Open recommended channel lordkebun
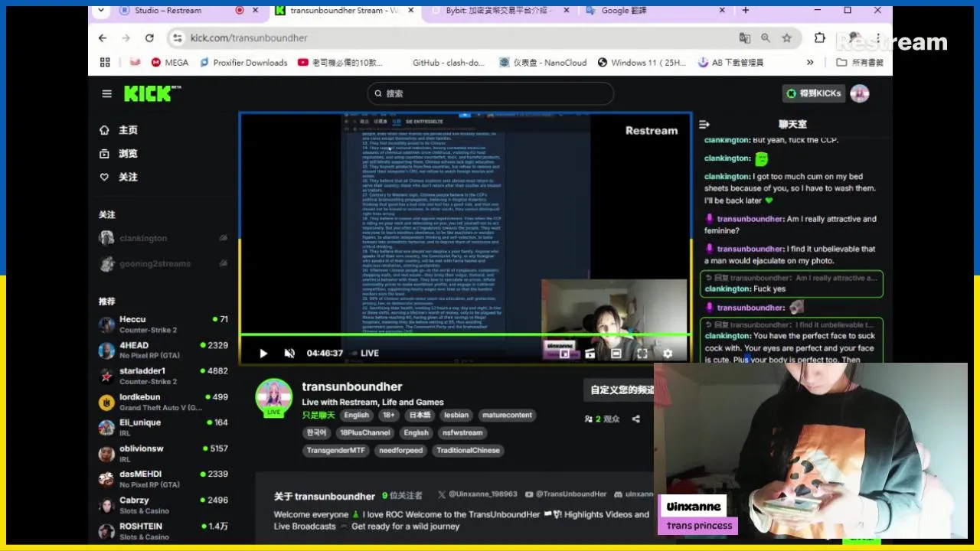This screenshot has height=551, width=980. (163, 402)
